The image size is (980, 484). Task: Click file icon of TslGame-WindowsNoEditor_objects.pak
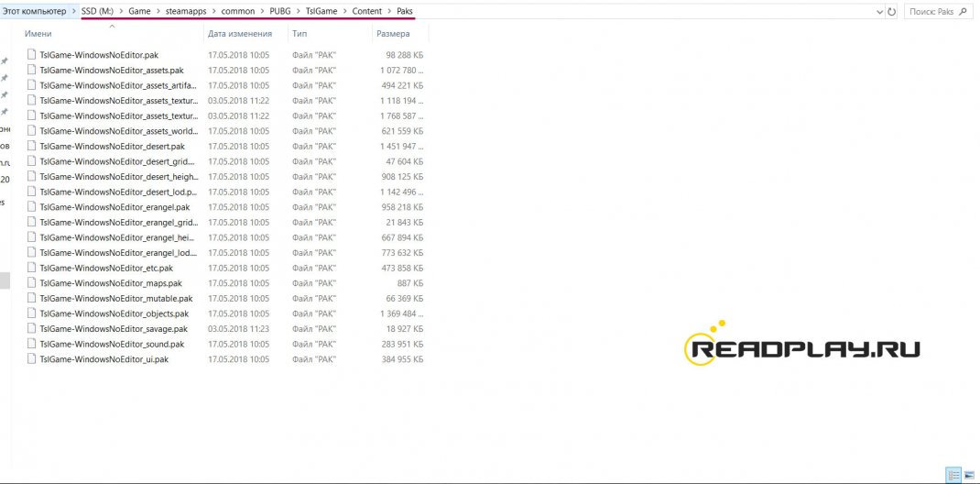pos(32,313)
